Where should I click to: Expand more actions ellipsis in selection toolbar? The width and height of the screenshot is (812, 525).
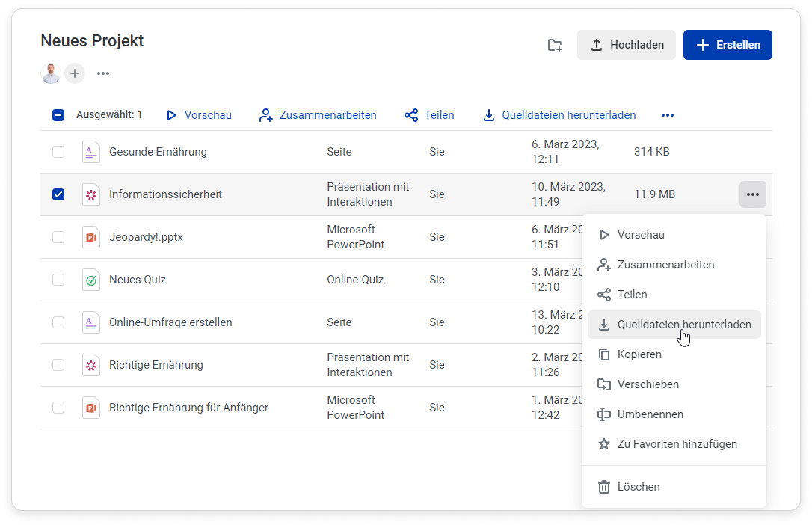tap(668, 115)
